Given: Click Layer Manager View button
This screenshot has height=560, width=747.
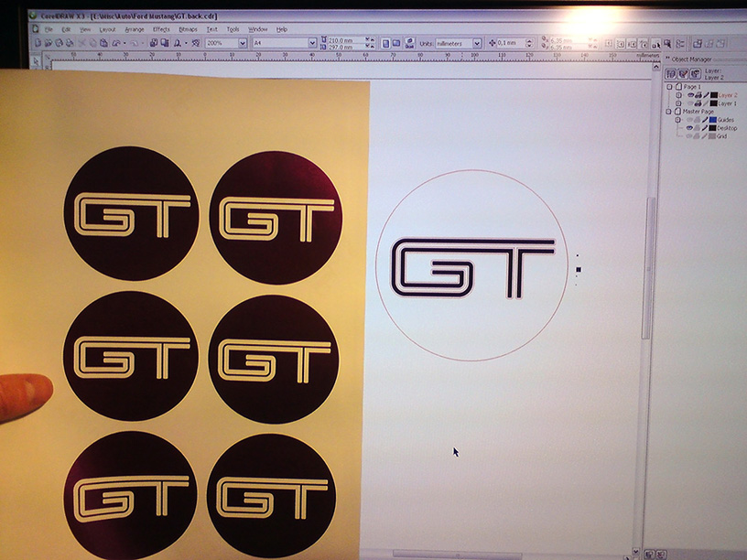Looking at the screenshot, I should point(695,74).
